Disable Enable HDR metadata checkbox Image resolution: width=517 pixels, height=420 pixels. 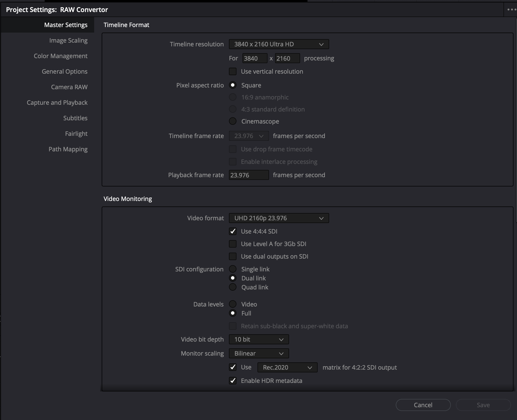pyautogui.click(x=233, y=381)
